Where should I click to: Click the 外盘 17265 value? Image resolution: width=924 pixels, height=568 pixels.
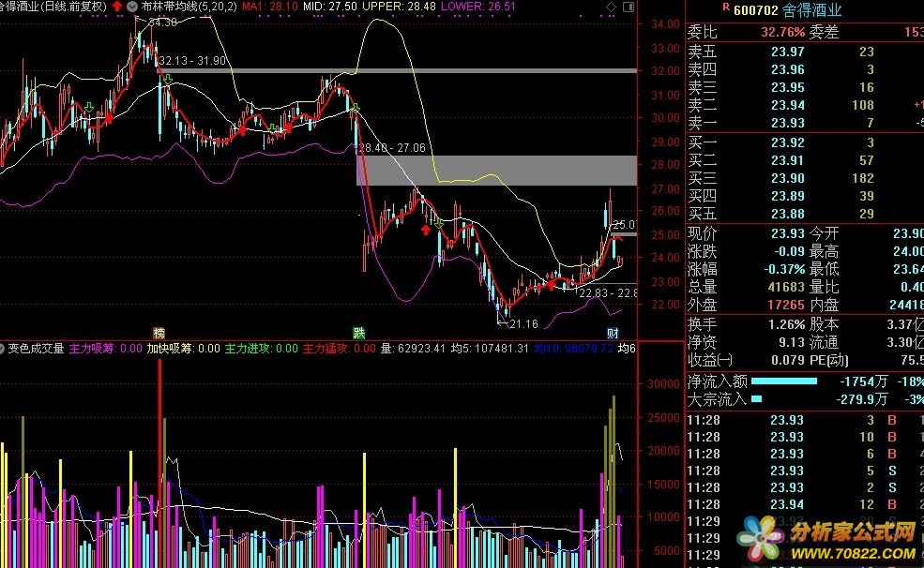pos(786,305)
